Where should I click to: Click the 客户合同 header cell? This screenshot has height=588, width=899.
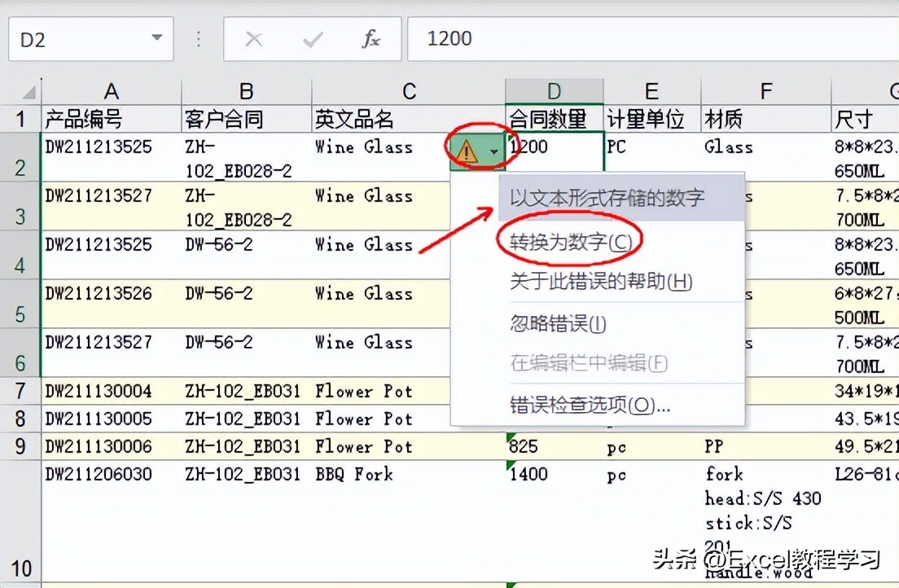click(x=247, y=119)
